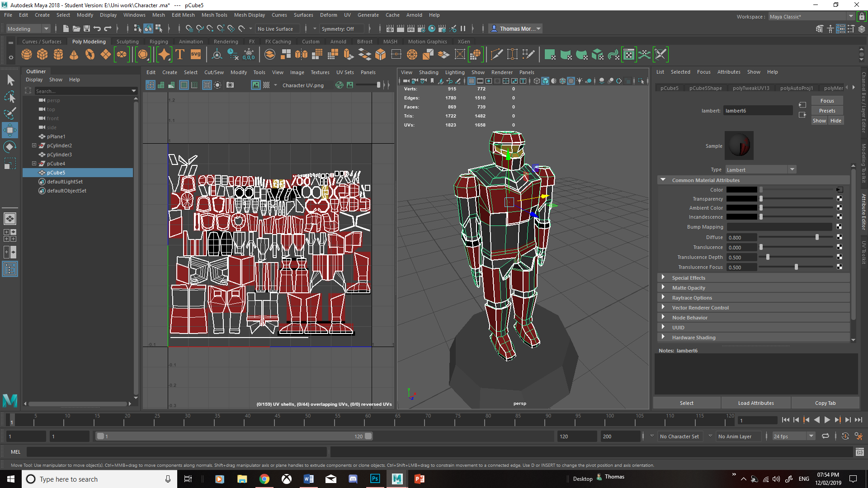Open the Mesh Tools menu
Image resolution: width=868 pixels, height=488 pixels.
[x=214, y=15]
